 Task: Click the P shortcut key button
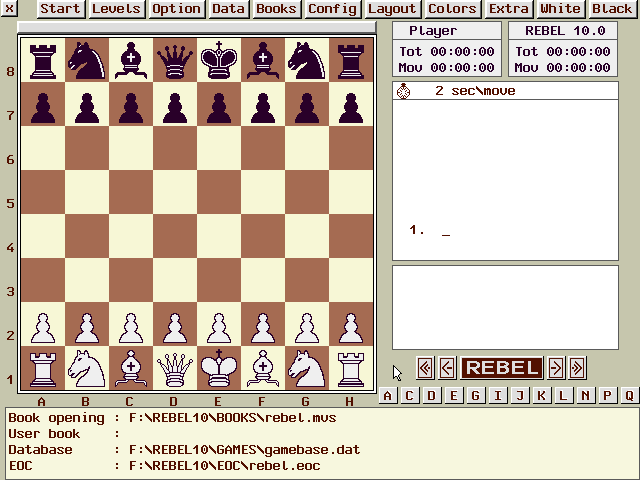click(x=608, y=396)
